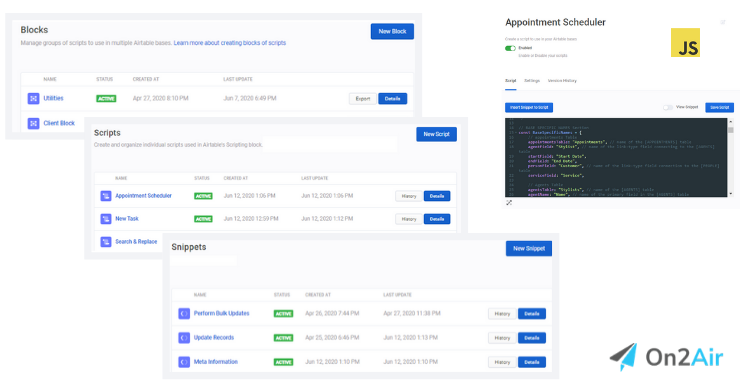This screenshot has height=392, width=740.
Task: Collapse the BaseSpecificNames code fold arrow
Action: coord(516,133)
